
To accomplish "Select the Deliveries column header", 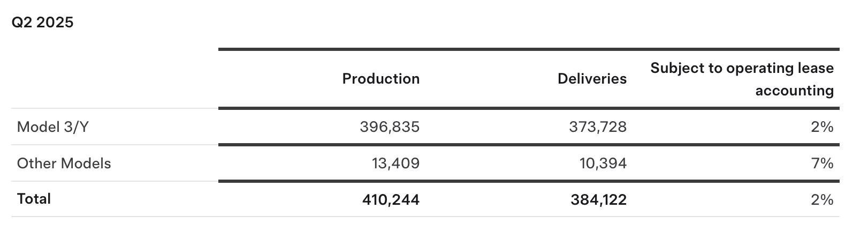I will (x=591, y=79).
